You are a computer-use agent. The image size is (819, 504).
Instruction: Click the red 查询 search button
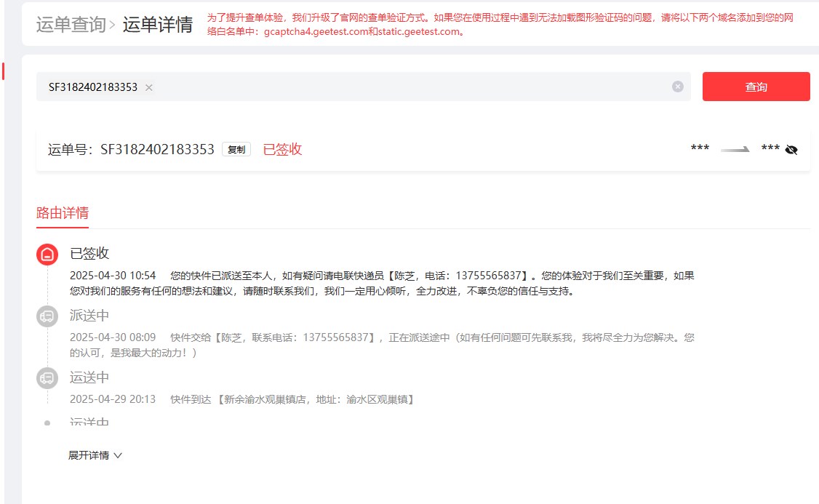pyautogui.click(x=756, y=87)
